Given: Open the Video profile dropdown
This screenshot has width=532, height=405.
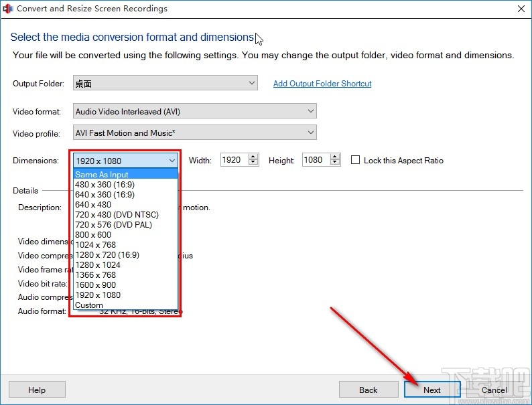Looking at the screenshot, I should pos(195,133).
